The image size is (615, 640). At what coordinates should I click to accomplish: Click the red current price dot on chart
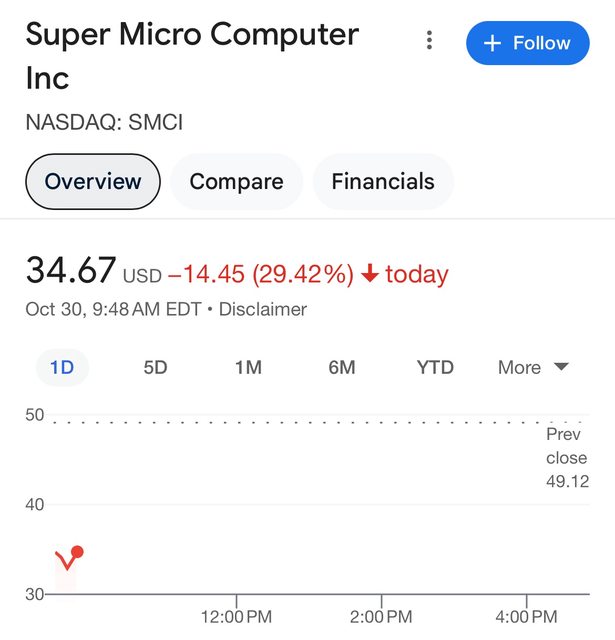(x=77, y=552)
